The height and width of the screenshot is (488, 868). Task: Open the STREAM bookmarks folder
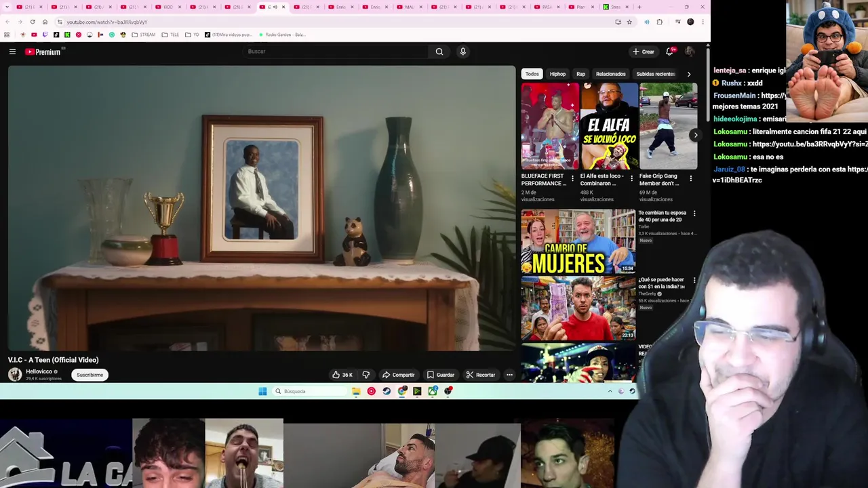(143, 35)
